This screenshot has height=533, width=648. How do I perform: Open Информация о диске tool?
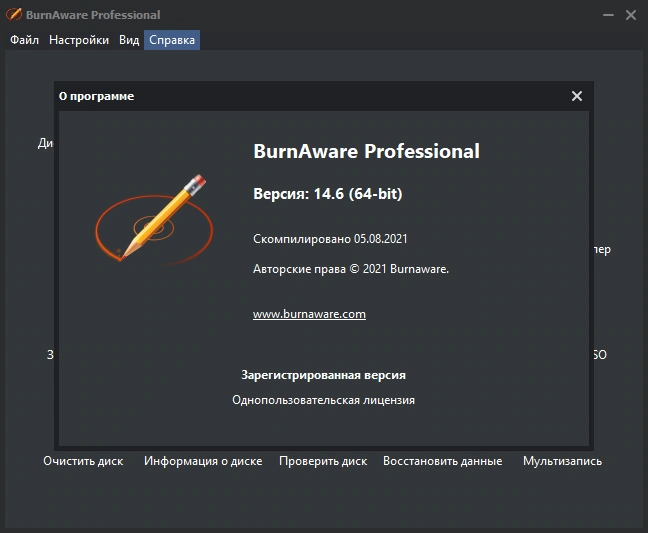pyautogui.click(x=203, y=461)
